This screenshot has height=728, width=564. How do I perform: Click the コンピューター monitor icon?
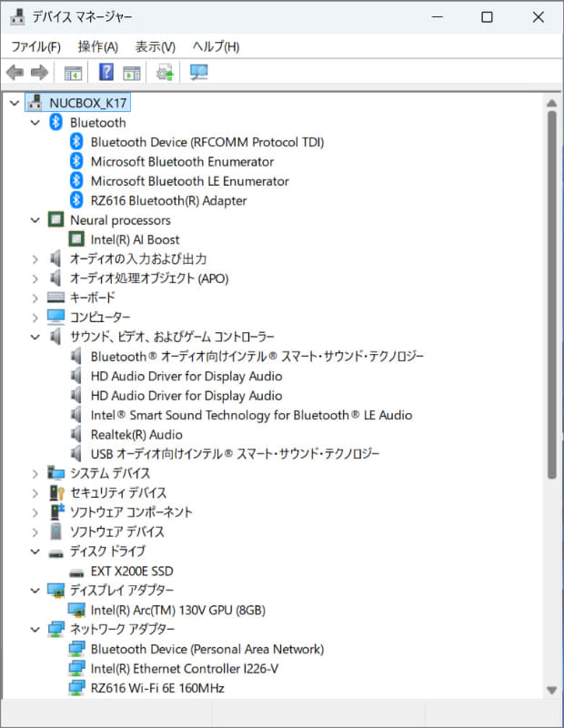coord(55,317)
